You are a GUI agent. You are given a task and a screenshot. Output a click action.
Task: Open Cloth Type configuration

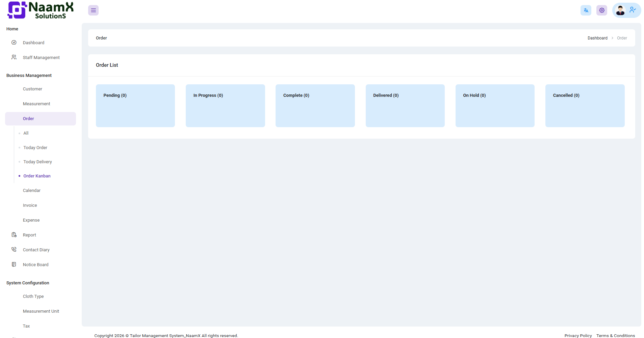point(41,297)
